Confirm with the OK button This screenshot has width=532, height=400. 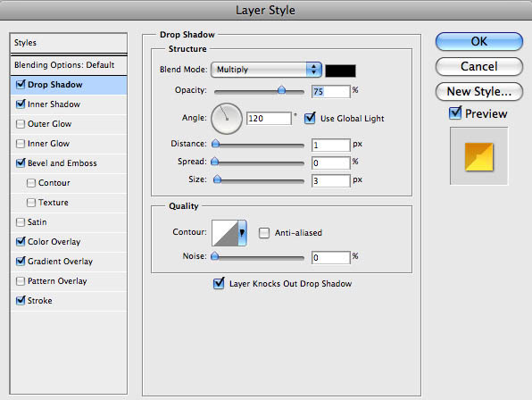(478, 42)
